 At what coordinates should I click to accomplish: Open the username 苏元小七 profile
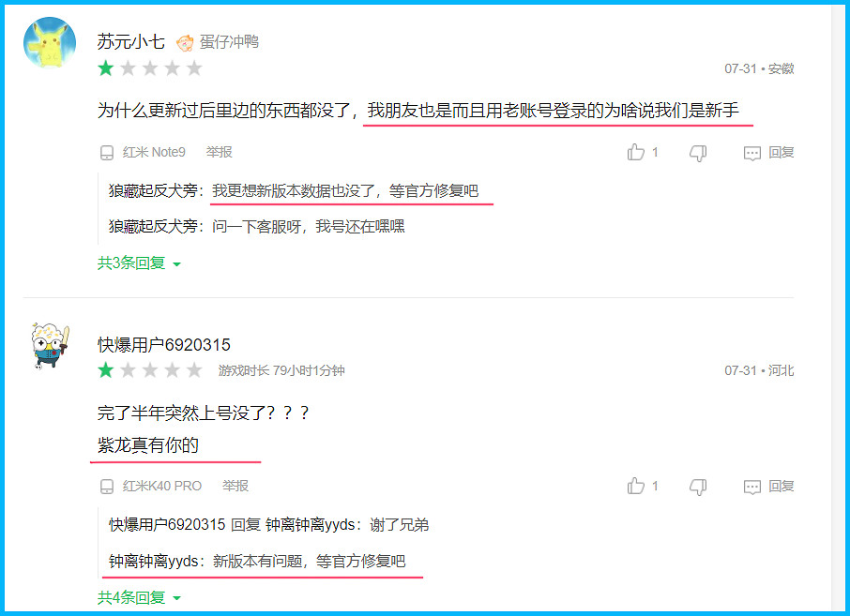(130, 41)
